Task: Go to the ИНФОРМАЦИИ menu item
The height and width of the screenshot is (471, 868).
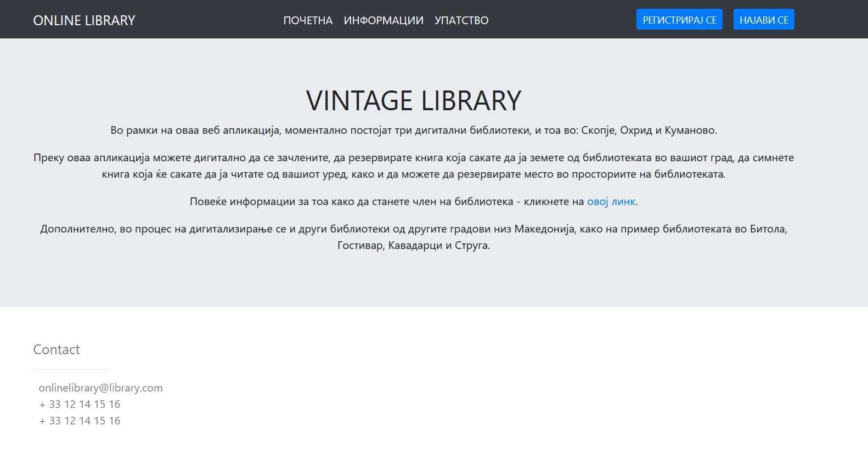Action: (x=384, y=20)
